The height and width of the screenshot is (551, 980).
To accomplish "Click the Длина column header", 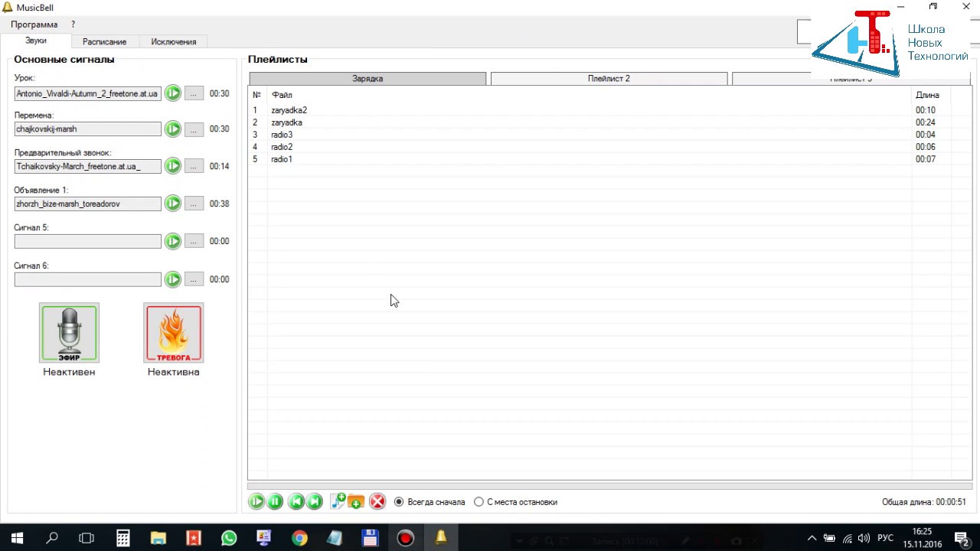I will [x=930, y=95].
